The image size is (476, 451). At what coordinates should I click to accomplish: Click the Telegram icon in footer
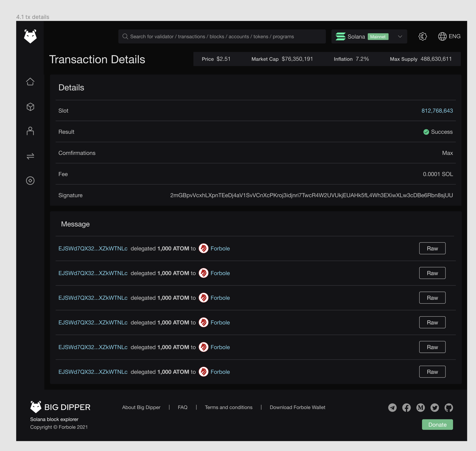click(392, 407)
